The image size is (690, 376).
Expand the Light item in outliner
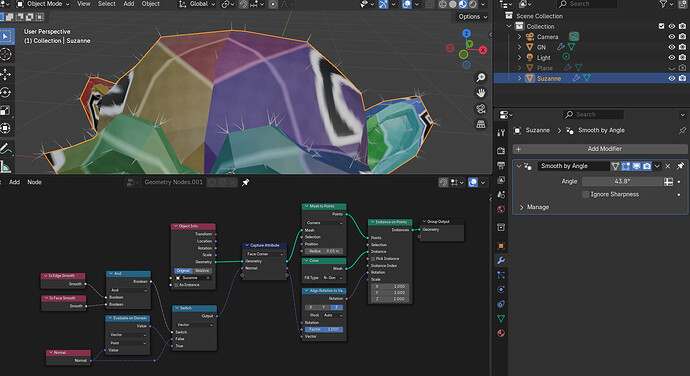[519, 58]
